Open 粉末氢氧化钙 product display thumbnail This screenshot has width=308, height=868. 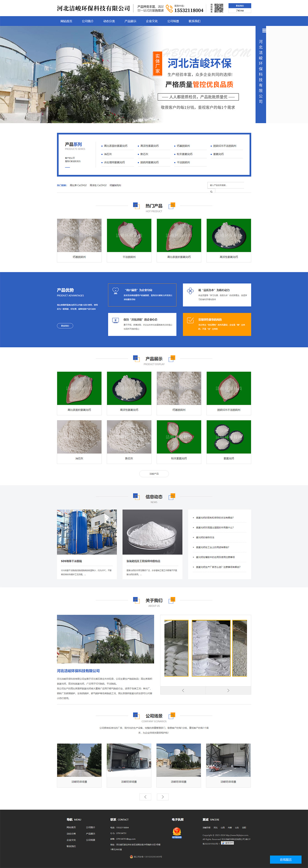coord(179,437)
